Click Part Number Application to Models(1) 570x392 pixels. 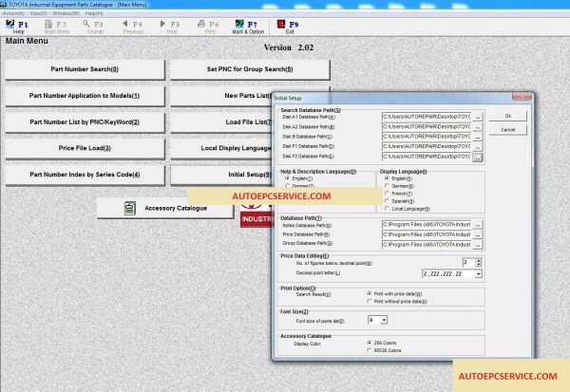85,96
